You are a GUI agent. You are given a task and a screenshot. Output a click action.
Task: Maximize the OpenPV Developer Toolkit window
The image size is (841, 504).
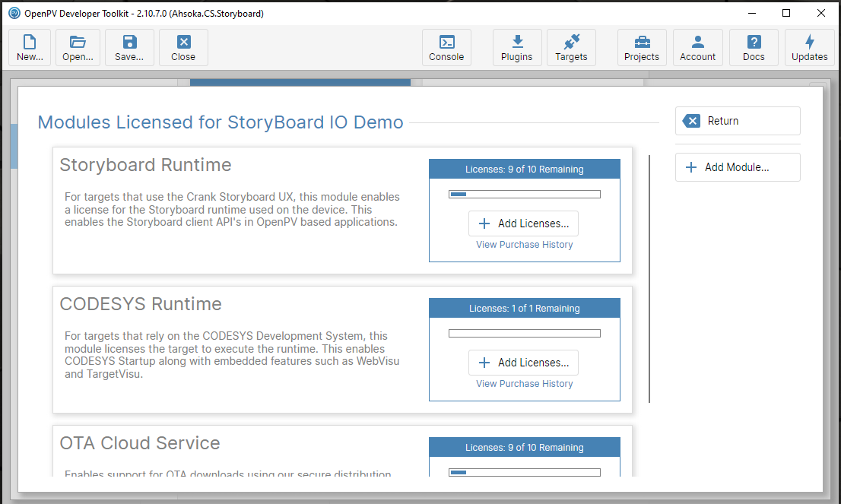pos(786,14)
